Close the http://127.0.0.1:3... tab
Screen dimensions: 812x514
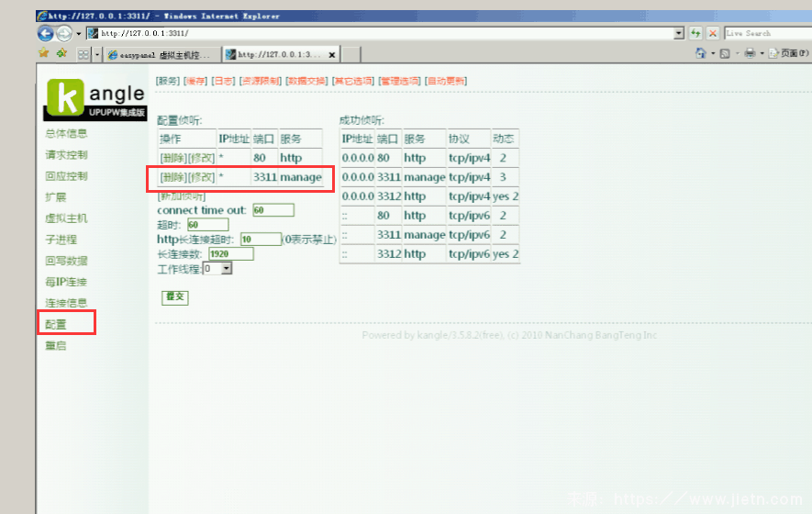(332, 55)
